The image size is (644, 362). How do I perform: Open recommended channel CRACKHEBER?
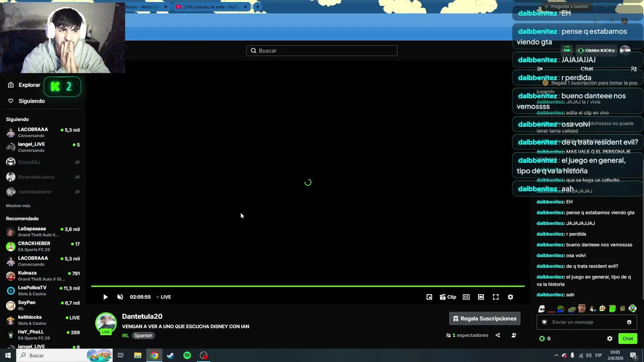point(43,246)
